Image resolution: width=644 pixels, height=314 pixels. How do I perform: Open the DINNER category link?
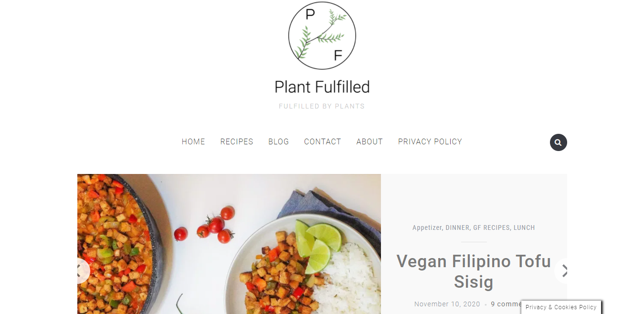[457, 227]
